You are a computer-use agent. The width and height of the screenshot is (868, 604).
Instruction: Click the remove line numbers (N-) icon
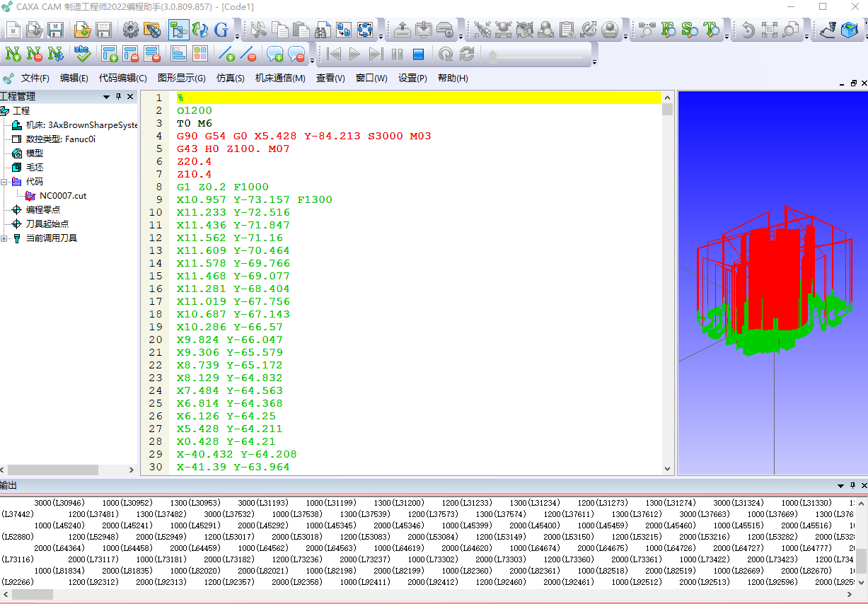coord(34,54)
